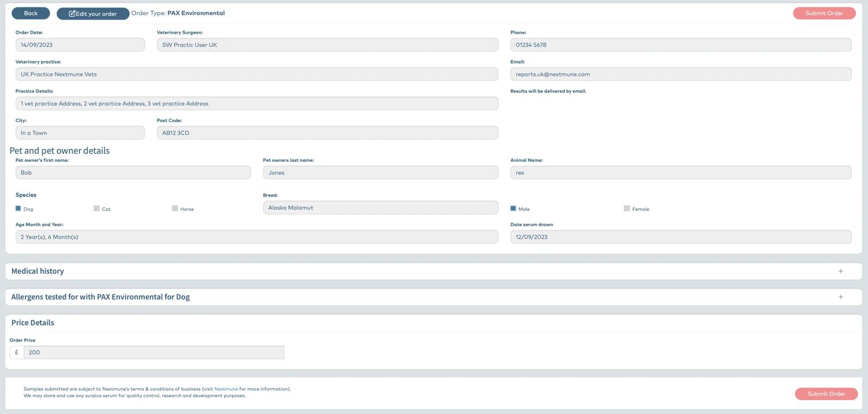The width and height of the screenshot is (868, 414).
Task: Click the Veterinary practice field
Action: (x=257, y=74)
